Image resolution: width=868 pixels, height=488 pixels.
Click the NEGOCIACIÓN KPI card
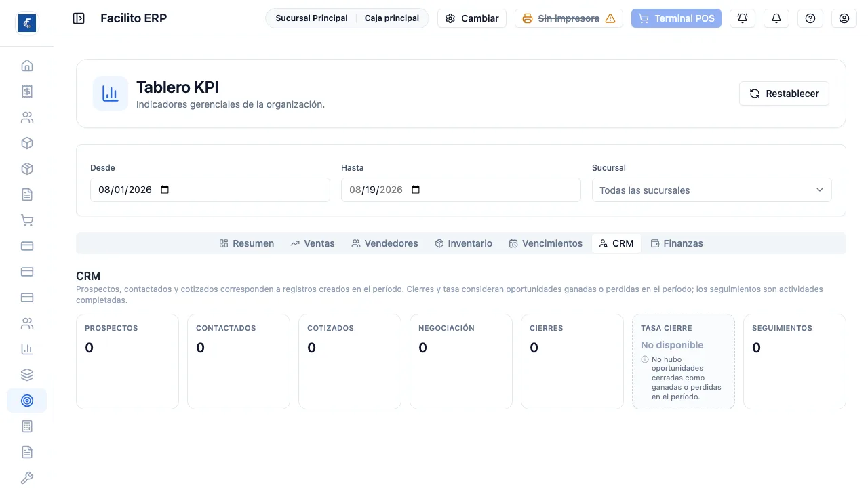(461, 361)
